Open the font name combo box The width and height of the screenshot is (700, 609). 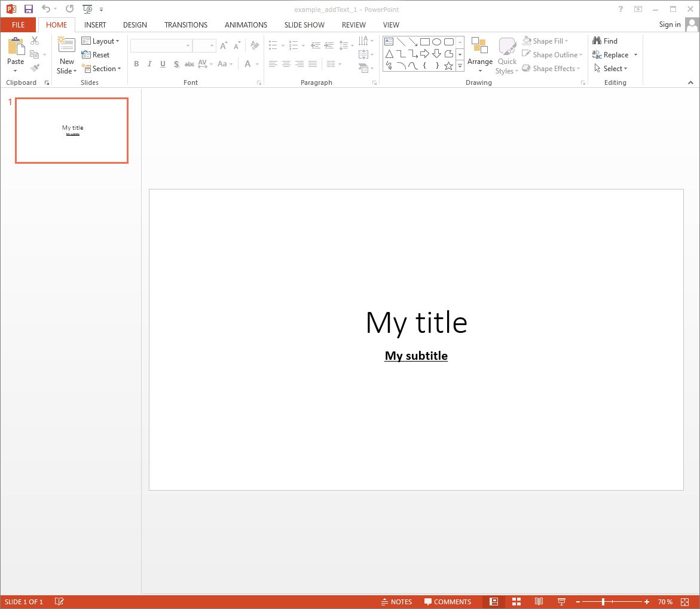click(161, 45)
